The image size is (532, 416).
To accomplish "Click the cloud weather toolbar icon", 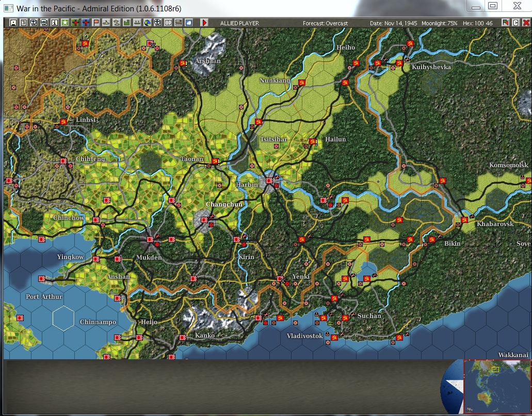I will (x=189, y=23).
